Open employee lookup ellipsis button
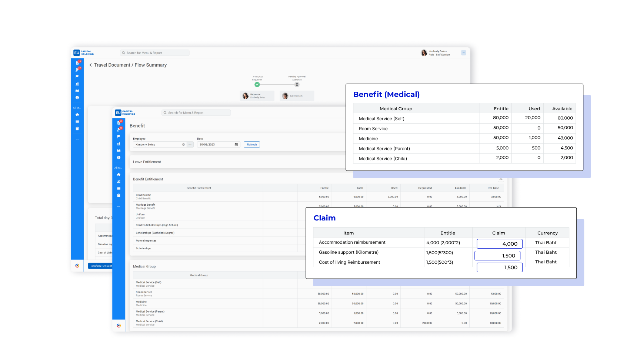The image size is (630, 364). click(190, 145)
